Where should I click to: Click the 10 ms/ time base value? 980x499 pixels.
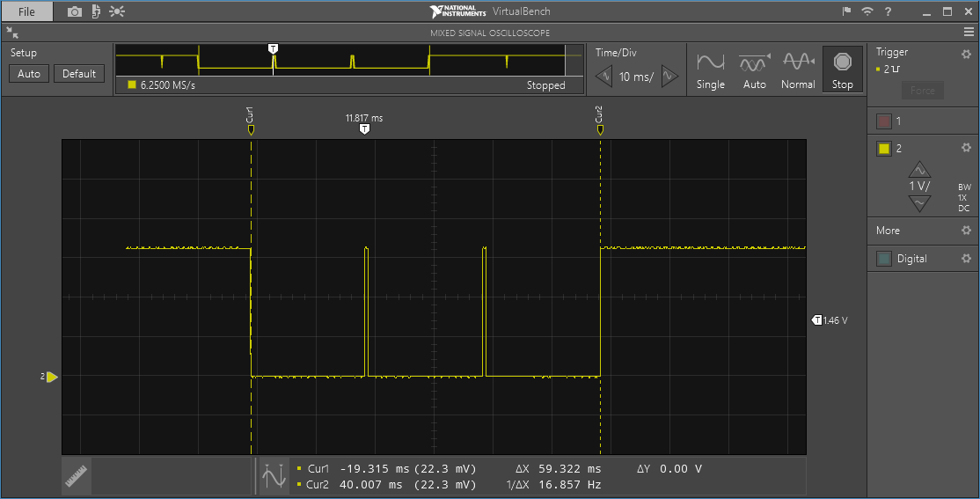point(636,77)
